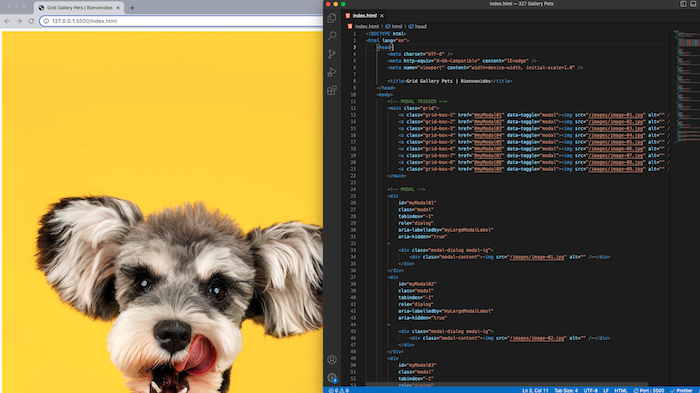Click Ln 3, Col 11 in status bar
Screen dimensions: 700x393
(535, 390)
